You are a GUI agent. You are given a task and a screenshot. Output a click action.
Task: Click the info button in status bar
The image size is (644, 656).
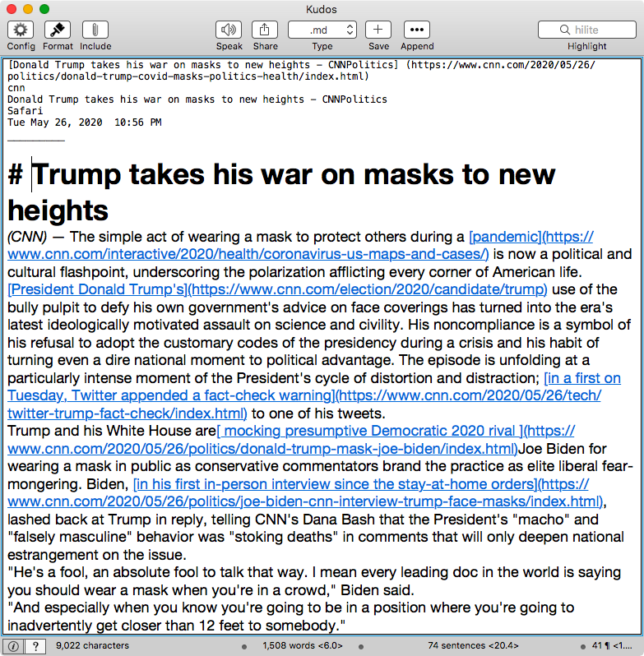(x=13, y=646)
